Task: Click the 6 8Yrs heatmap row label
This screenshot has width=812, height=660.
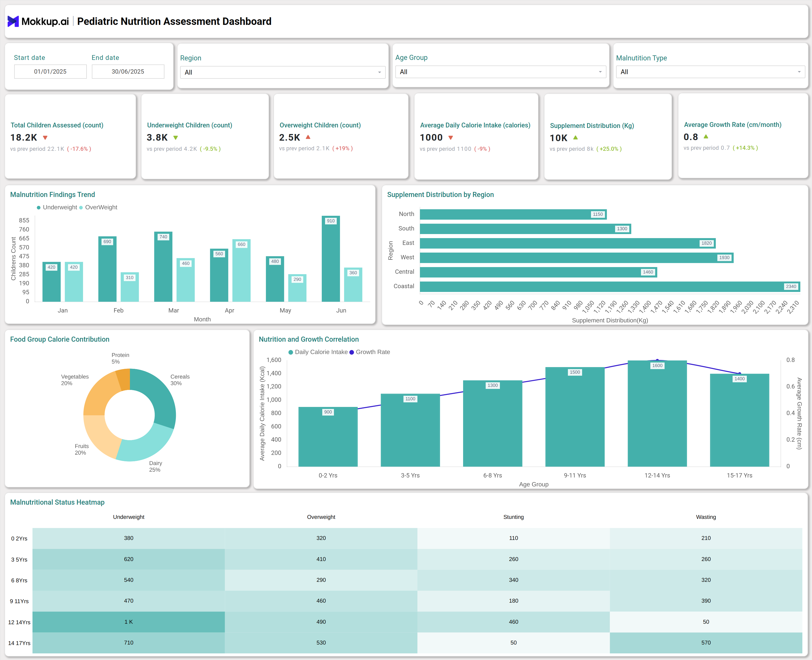Action: (19, 581)
